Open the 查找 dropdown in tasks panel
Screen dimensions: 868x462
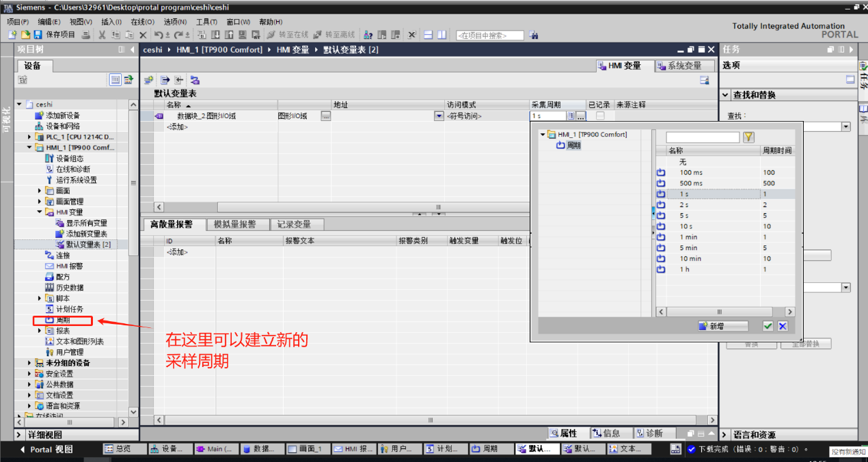pyautogui.click(x=846, y=126)
